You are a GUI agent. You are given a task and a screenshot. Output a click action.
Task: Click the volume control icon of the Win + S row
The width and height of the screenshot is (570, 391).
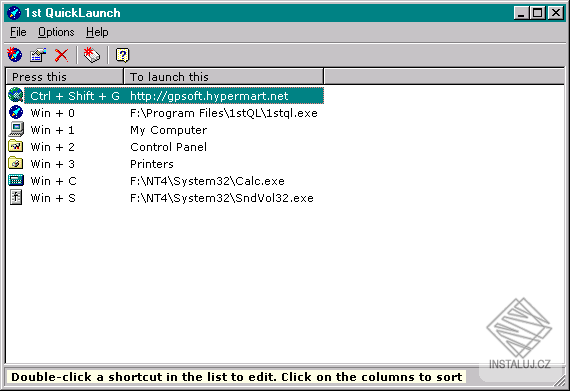click(16, 197)
